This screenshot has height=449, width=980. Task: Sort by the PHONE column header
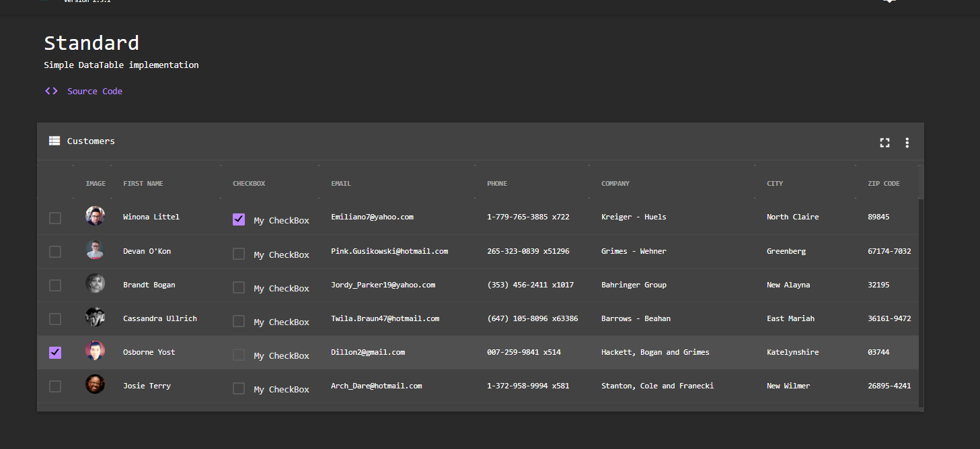coord(497,184)
